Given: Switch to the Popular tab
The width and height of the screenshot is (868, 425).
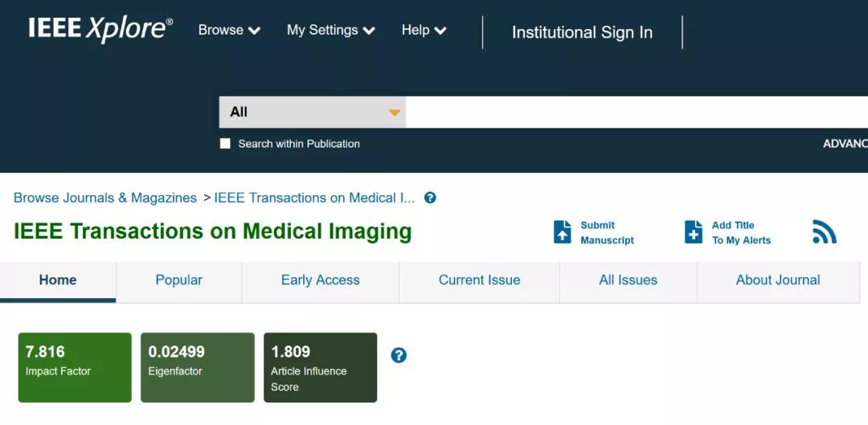Looking at the screenshot, I should [178, 282].
